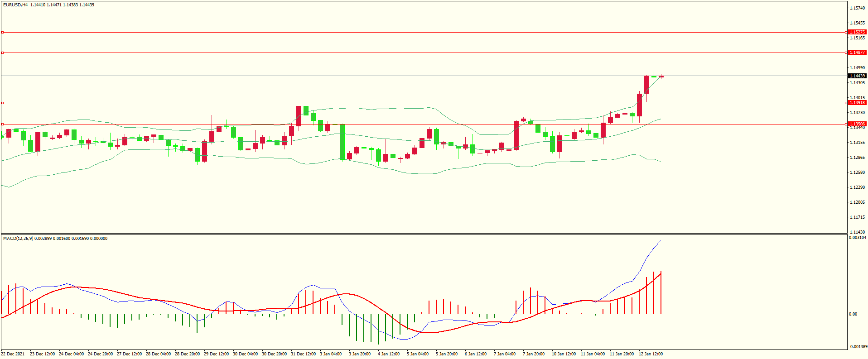Click the 1.11715 price scale label
The height and width of the screenshot is (359, 868).
[x=858, y=217]
